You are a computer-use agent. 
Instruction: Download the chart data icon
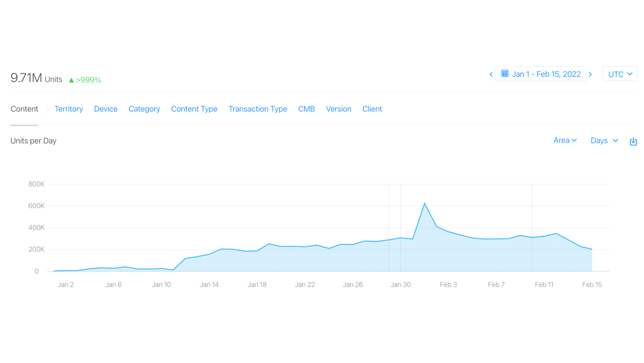[x=633, y=141]
